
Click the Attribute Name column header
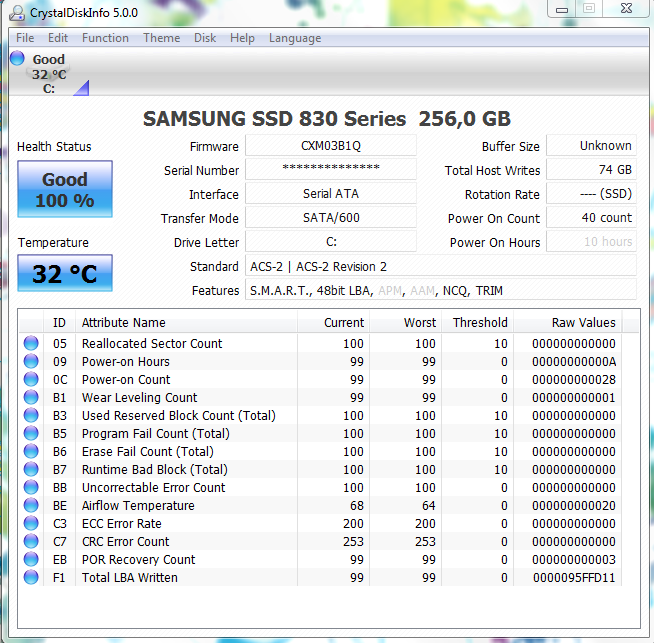[x=186, y=322]
